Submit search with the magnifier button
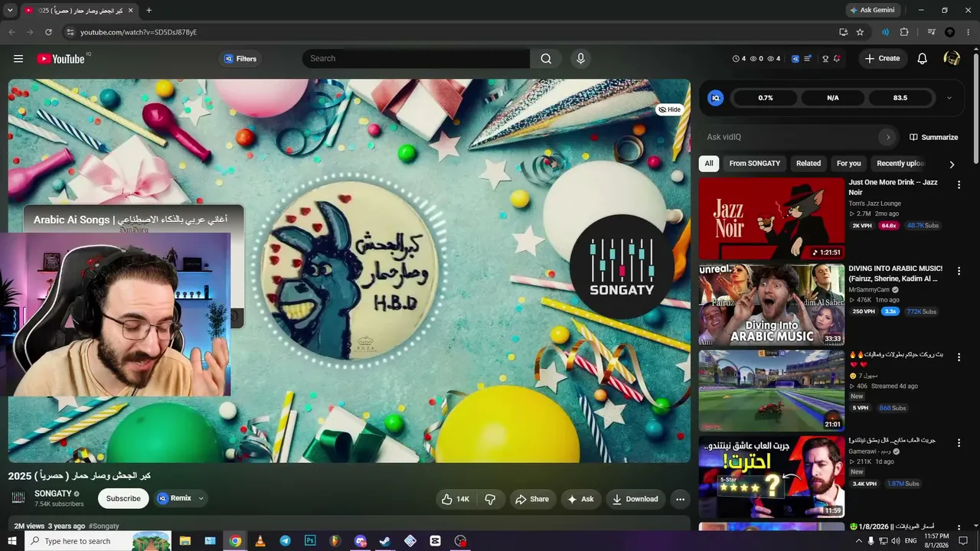Viewport: 980px width, 551px height. point(546,59)
